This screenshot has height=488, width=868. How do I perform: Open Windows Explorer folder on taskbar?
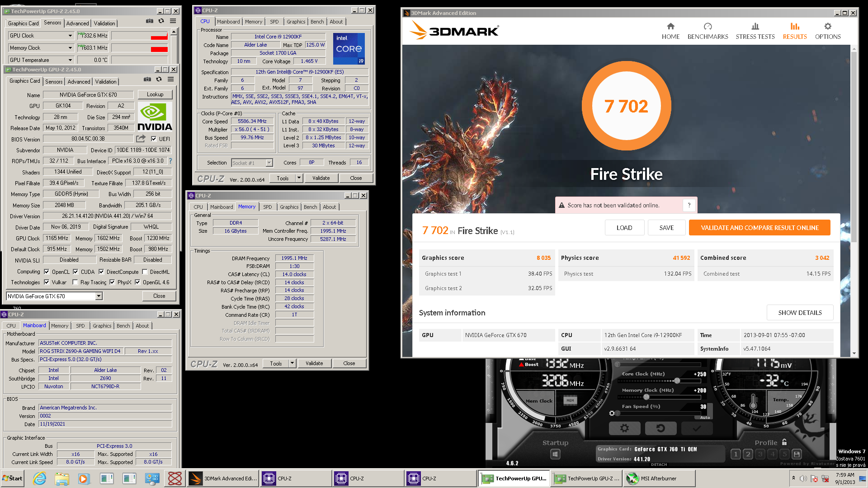tap(62, 479)
